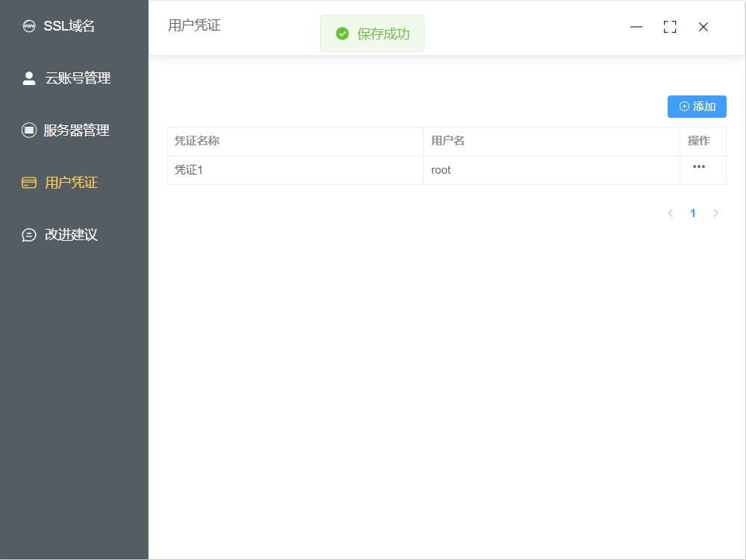Go to the previous page with the left chevron
Screen dimensions: 746x560
670,213
